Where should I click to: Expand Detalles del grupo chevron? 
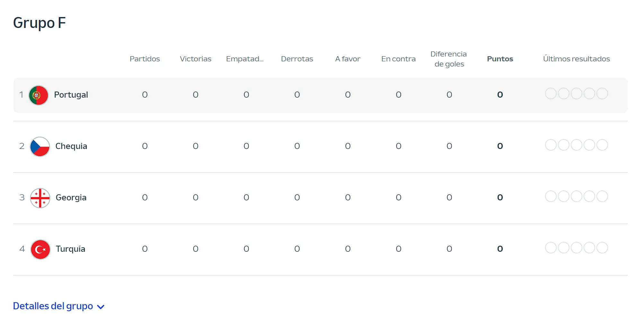point(101,307)
